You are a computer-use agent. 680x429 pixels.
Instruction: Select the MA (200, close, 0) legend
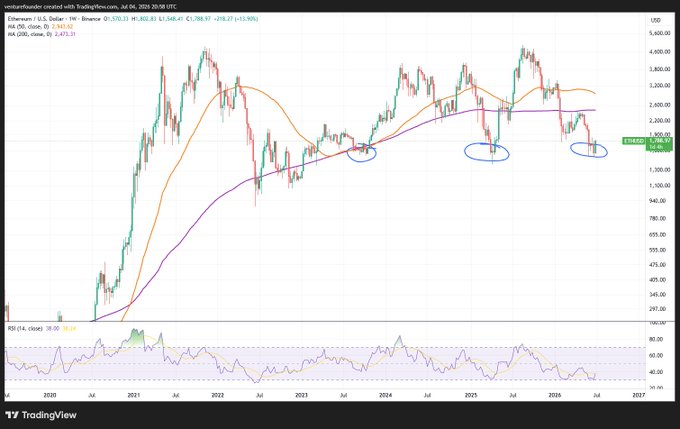[x=29, y=34]
